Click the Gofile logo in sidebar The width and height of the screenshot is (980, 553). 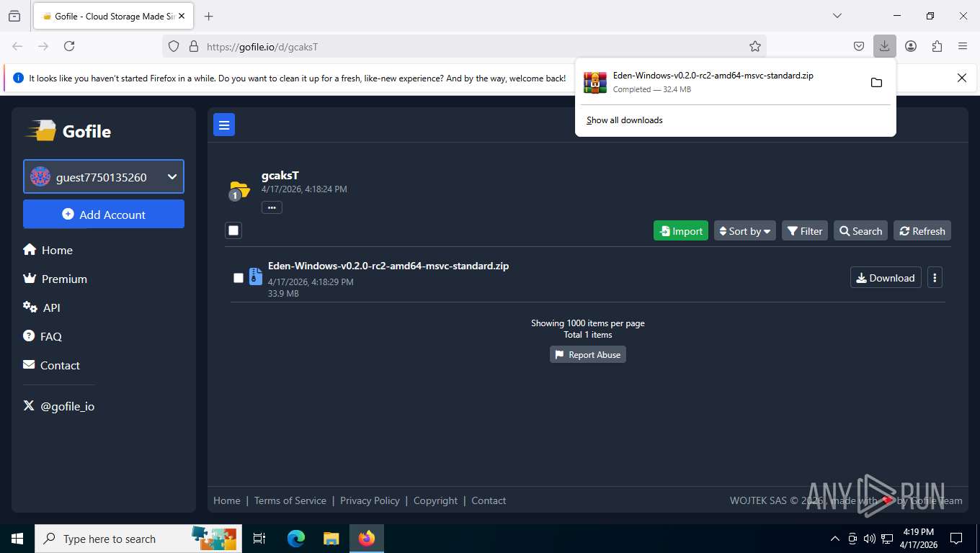[68, 131]
